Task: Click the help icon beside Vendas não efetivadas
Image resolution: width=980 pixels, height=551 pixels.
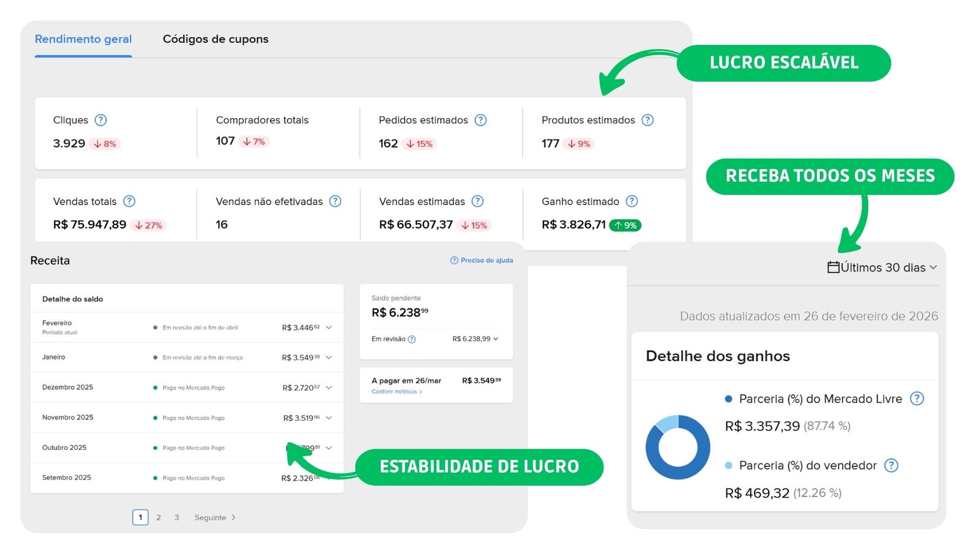Action: (x=335, y=201)
